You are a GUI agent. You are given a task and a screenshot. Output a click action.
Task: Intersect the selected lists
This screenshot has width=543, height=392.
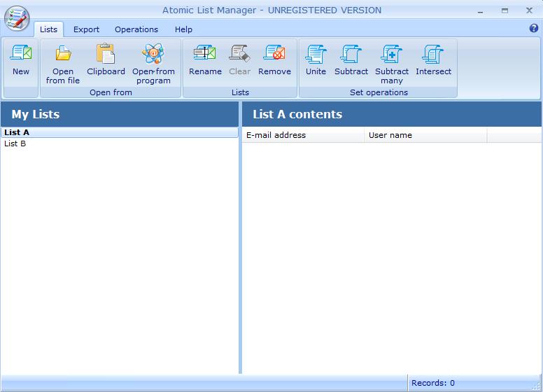pos(433,60)
